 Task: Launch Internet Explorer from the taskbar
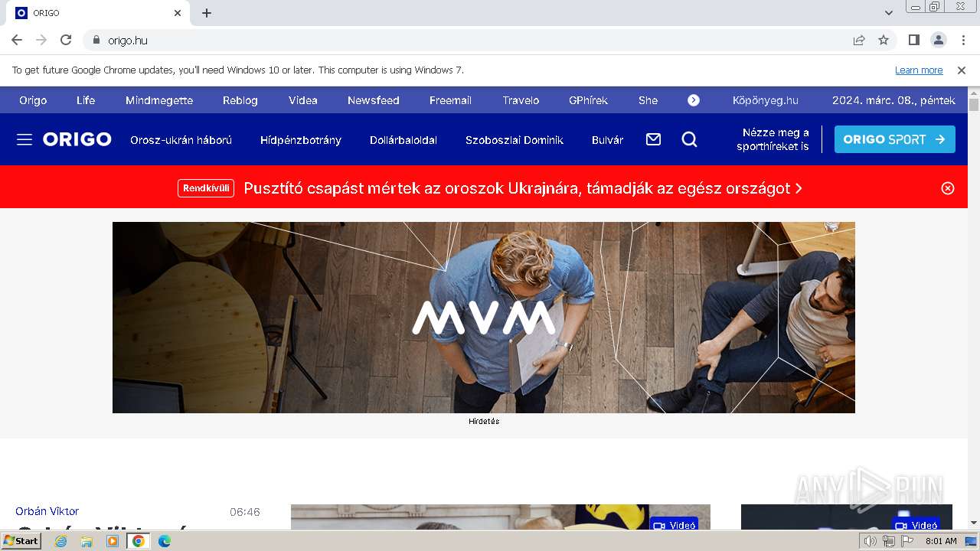click(61, 541)
